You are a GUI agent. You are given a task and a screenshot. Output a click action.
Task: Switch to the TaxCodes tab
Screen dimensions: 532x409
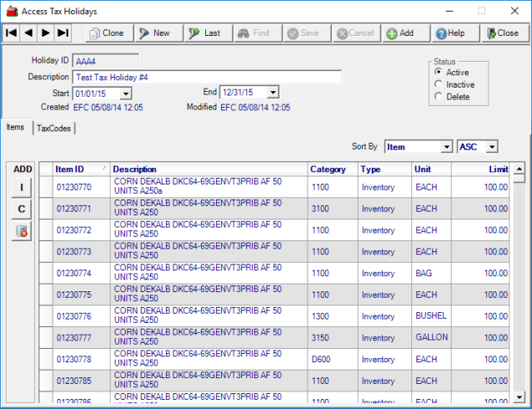pos(54,128)
